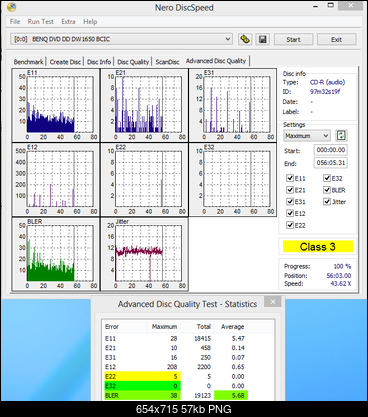Toggle the BLER checkbox
Screen dimensions: 368x417
point(327,190)
